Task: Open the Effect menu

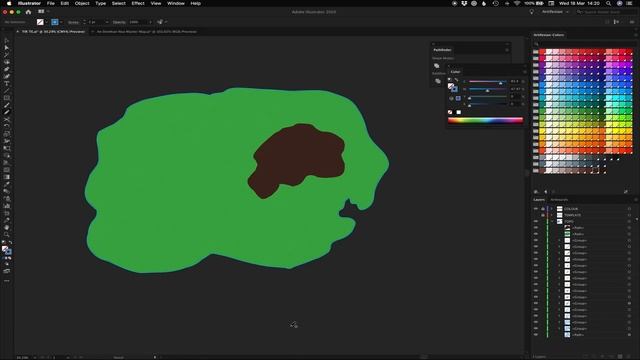Action: pos(138,3)
